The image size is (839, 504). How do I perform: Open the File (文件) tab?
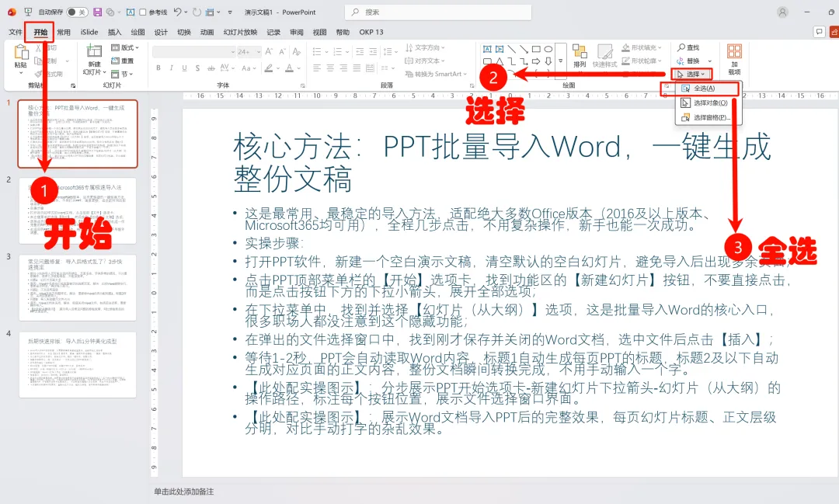coord(16,32)
